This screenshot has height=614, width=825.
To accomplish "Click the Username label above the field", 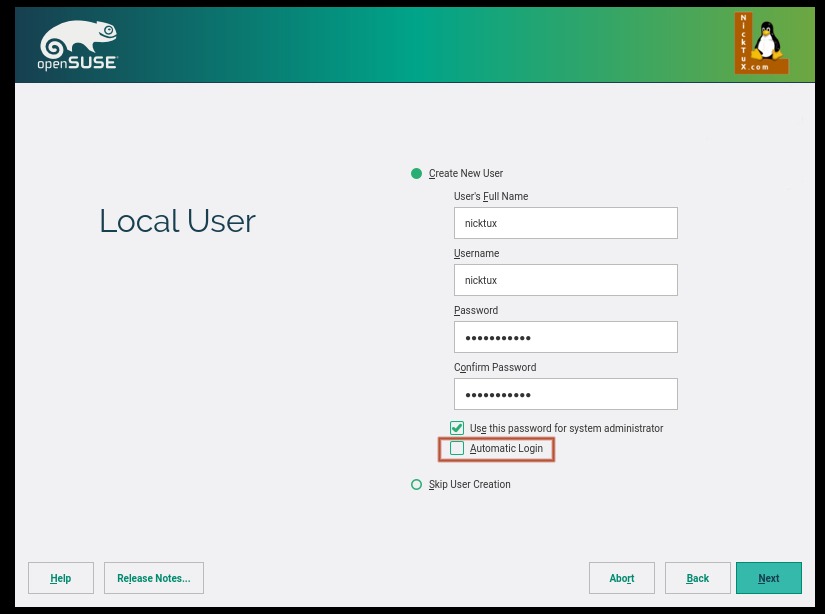I will [476, 254].
